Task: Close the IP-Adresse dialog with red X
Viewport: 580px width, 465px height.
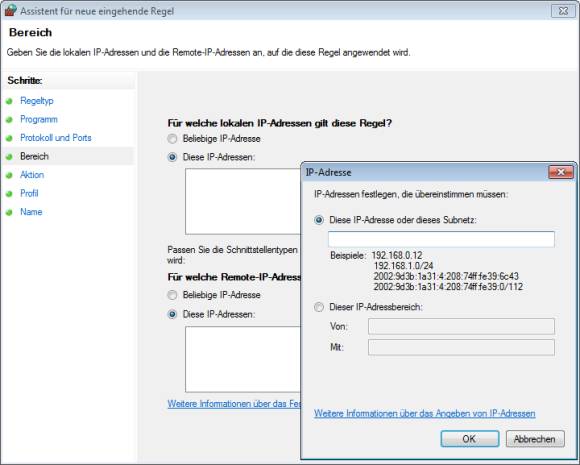Action: coord(561,172)
